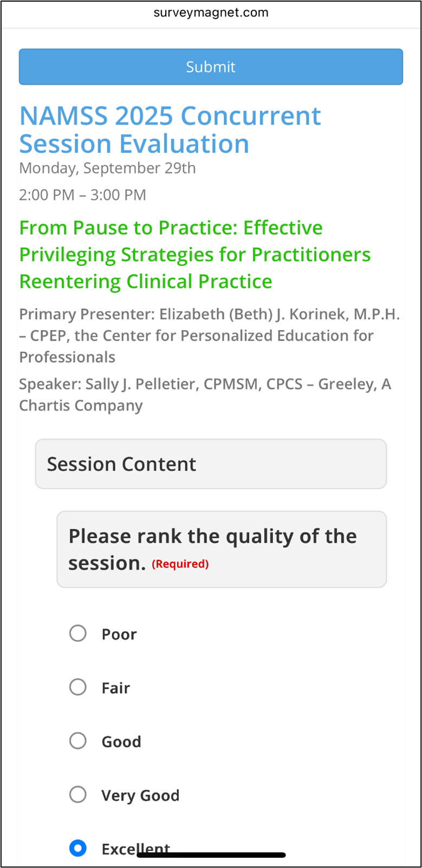Viewport: 422px width, 868px height.
Task: Click the Session Content section header
Action: [211, 464]
